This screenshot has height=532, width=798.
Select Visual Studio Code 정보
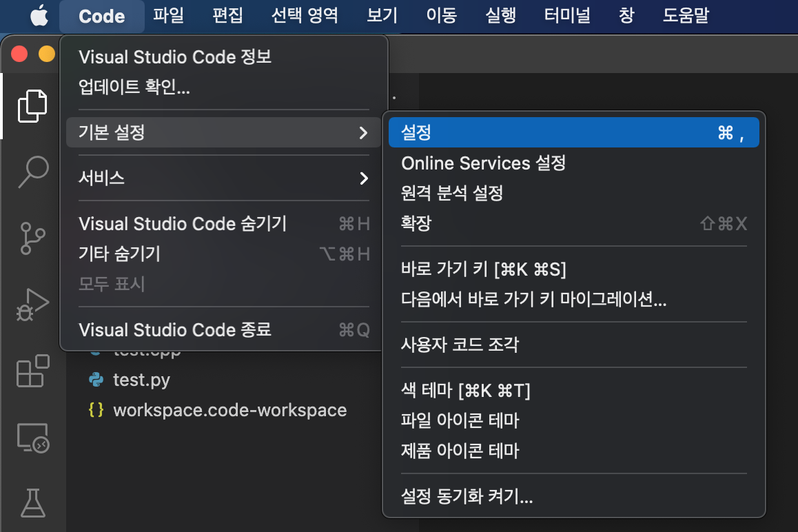tap(224, 57)
